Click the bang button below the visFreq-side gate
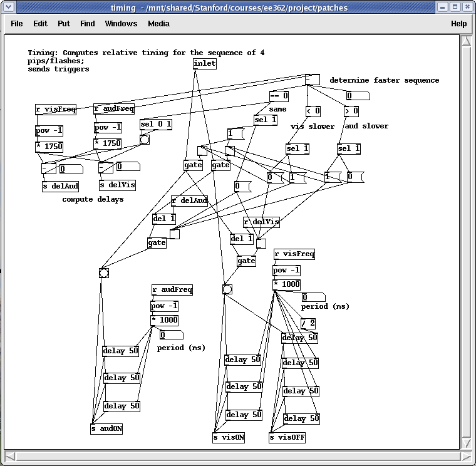476x466 pixels. point(227,289)
